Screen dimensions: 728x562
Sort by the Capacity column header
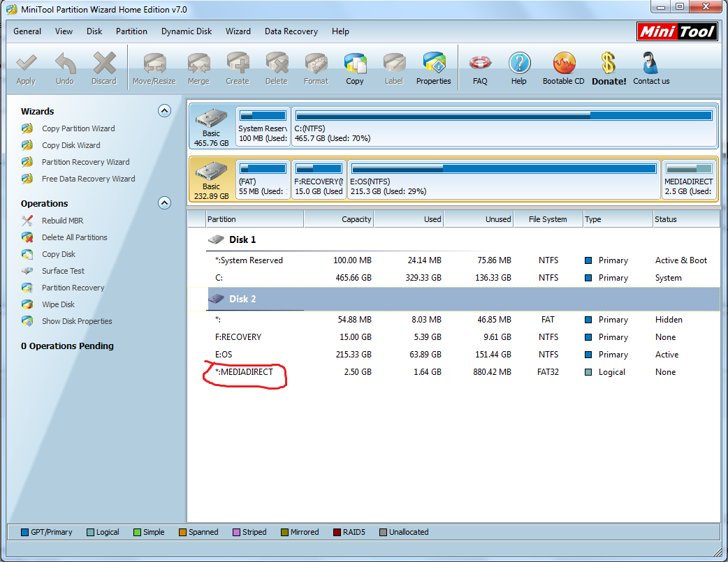[x=339, y=219]
